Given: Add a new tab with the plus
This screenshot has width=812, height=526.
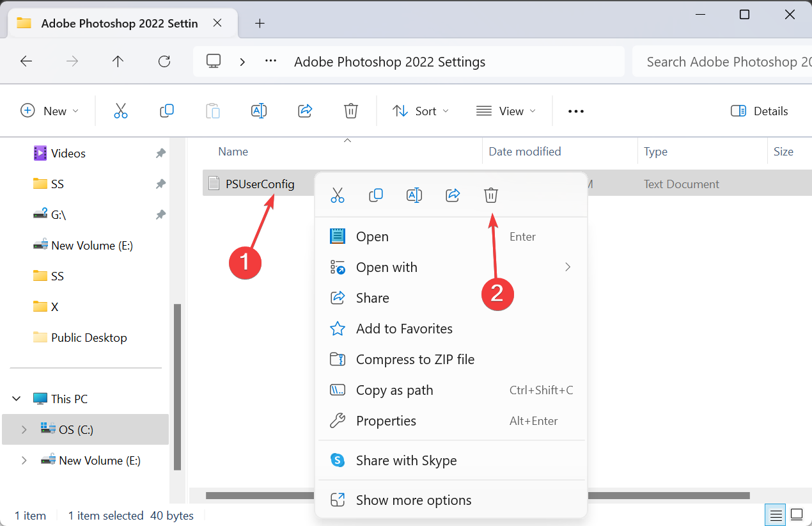Looking at the screenshot, I should point(260,24).
